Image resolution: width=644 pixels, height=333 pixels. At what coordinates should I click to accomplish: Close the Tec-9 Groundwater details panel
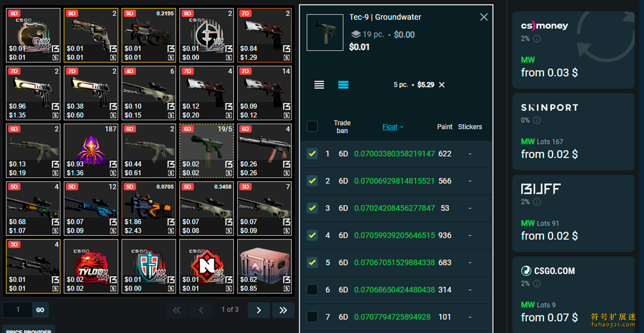tap(484, 17)
